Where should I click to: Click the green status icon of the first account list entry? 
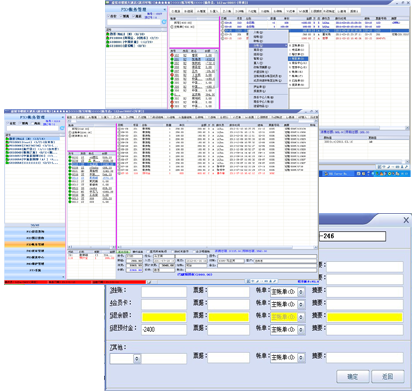point(7,139)
